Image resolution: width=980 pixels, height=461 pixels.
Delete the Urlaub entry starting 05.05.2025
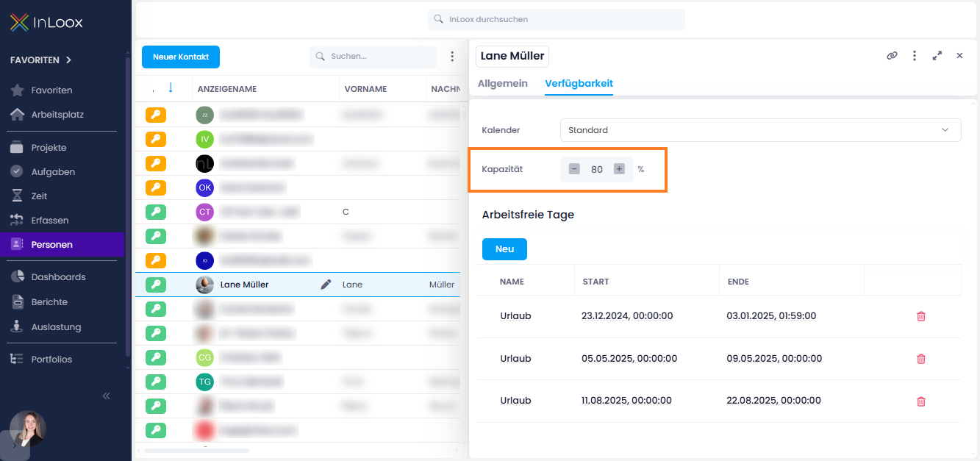click(921, 359)
